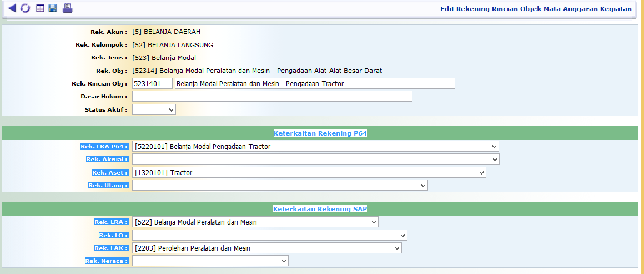
Task: Click the Keterkaitan Rekening SAP header
Action: tap(320, 209)
